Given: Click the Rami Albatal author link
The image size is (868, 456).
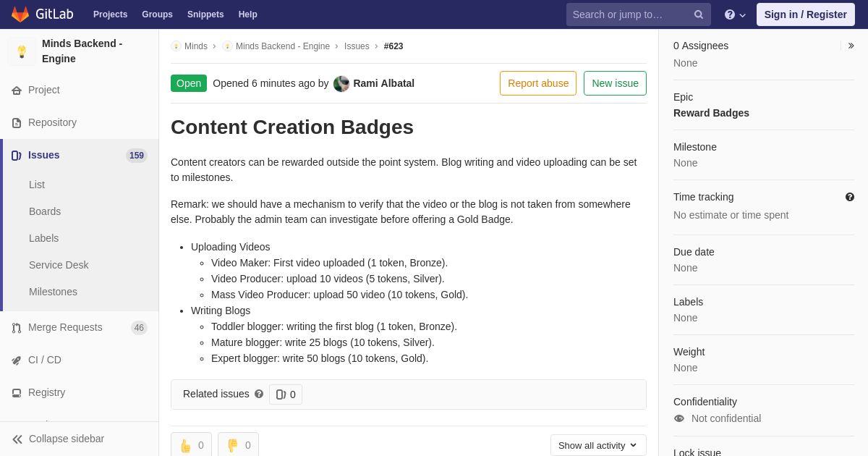Looking at the screenshot, I should (384, 83).
